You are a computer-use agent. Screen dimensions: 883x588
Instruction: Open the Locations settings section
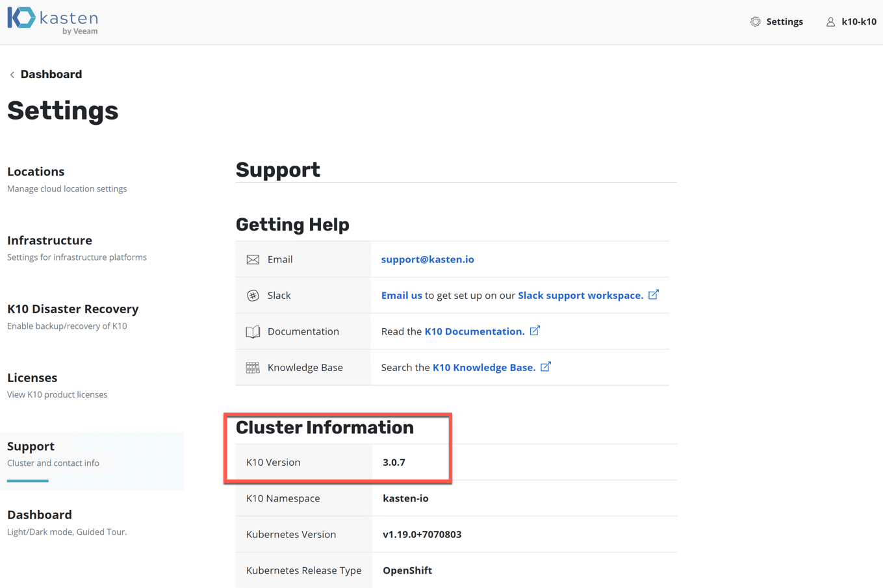click(36, 172)
